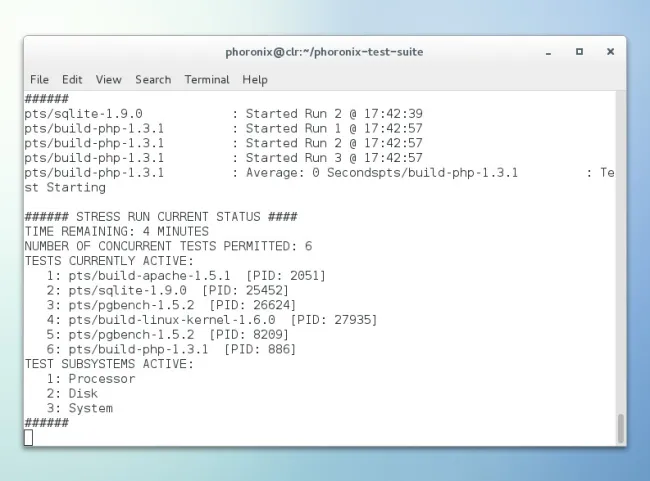Viewport: 650px width, 481px height.
Task: Click the '2: Disk' subsystem line
Action: click(x=72, y=394)
